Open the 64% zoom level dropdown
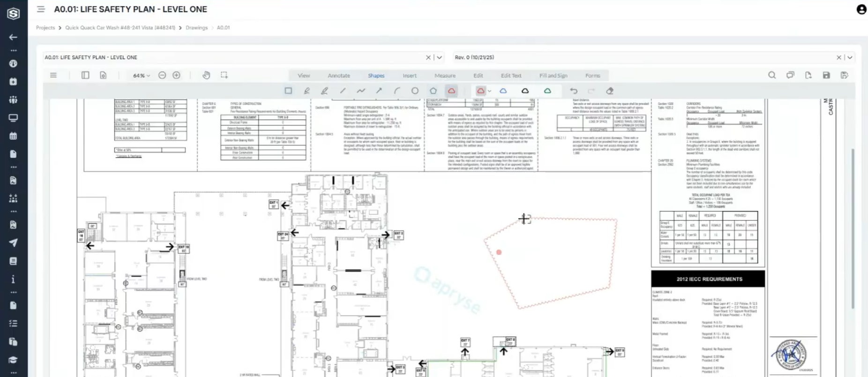This screenshot has width=868, height=377. [141, 75]
